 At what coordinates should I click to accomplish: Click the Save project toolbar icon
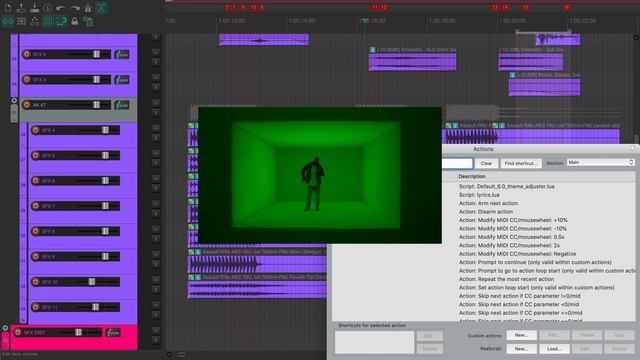[35, 8]
